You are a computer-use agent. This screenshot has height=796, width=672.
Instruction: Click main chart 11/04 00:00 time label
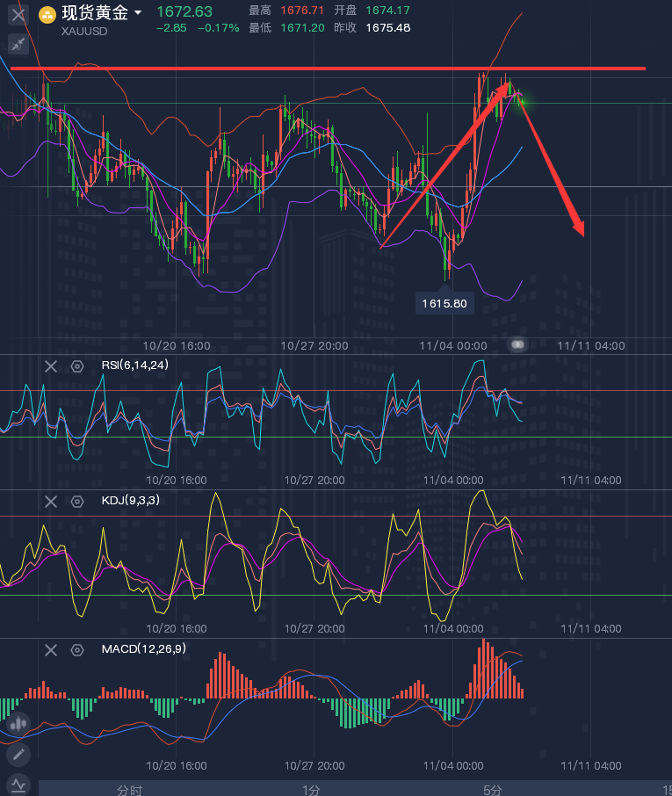point(453,345)
